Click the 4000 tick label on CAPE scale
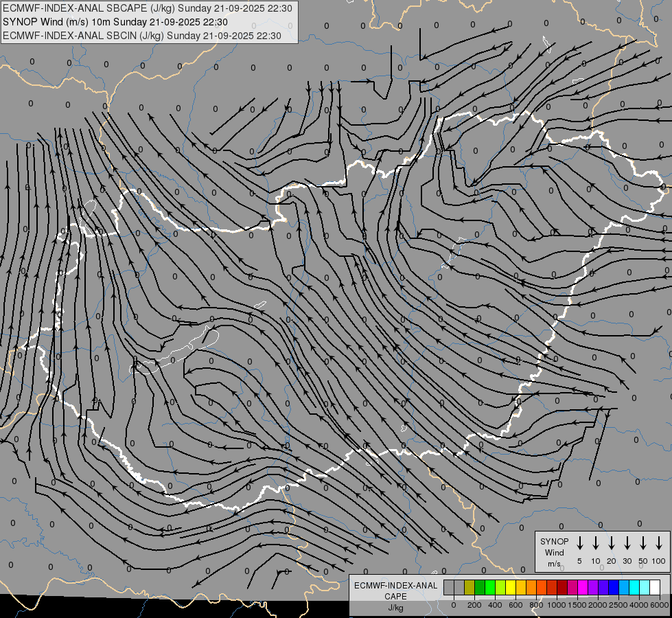The width and height of the screenshot is (672, 618). 638,605
